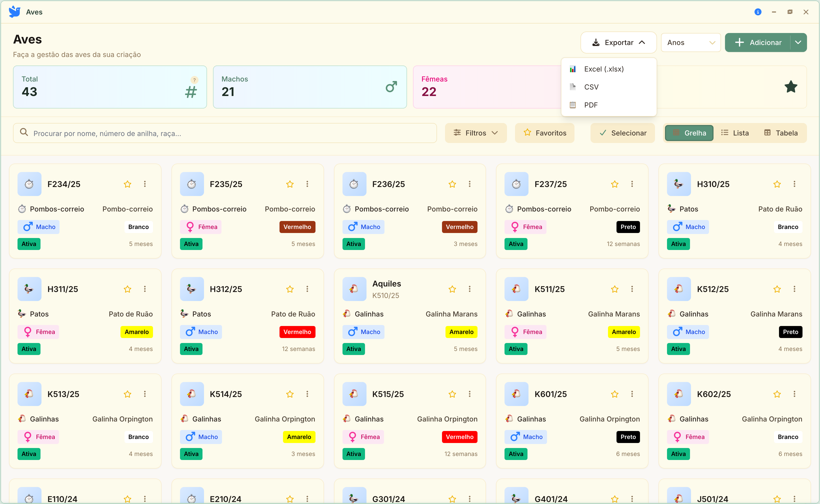Click the Aves bird logo icon

pyautogui.click(x=15, y=12)
